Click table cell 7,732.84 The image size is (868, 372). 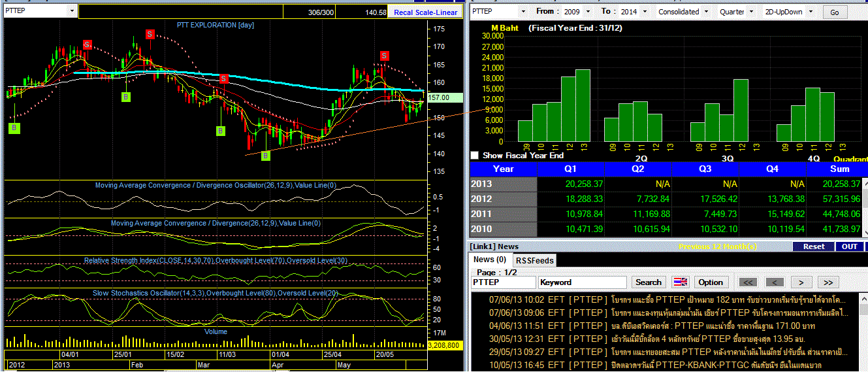[637, 199]
